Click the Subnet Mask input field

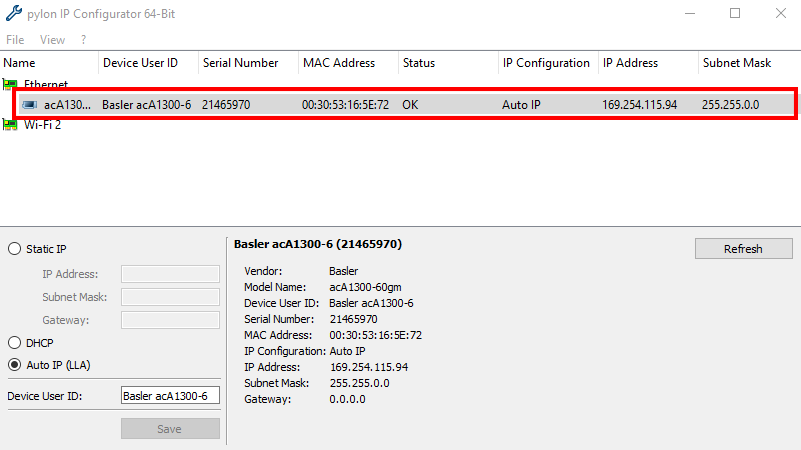point(170,297)
